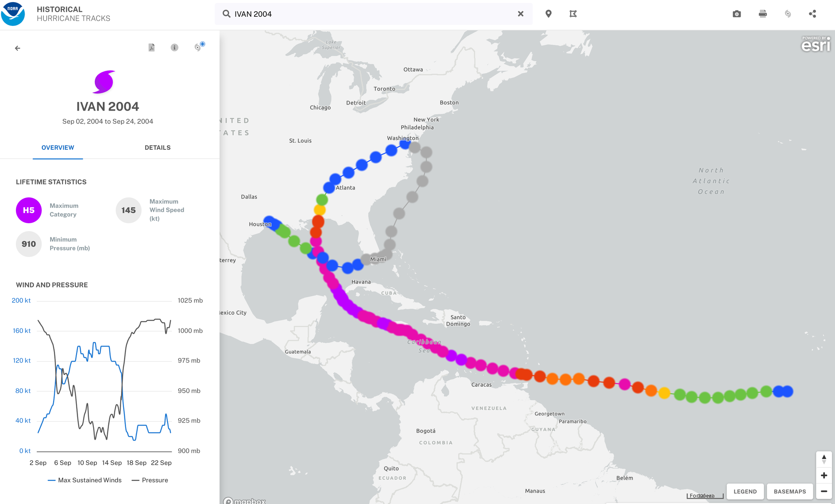
Task: Click the mapbox logo
Action: 245,501
